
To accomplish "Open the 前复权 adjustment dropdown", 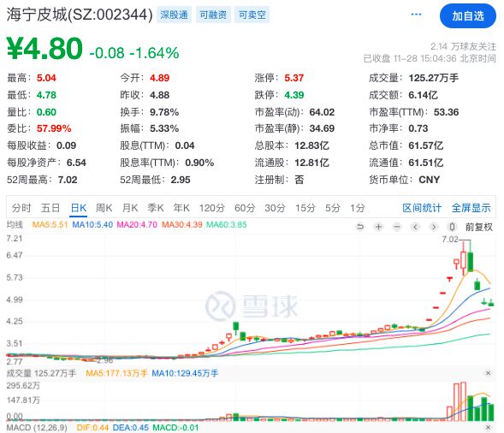I will click(479, 227).
